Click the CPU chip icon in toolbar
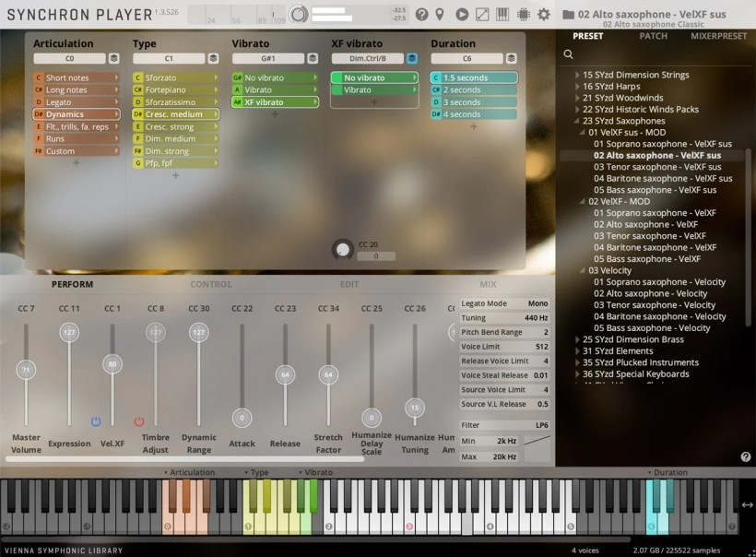Viewport: 756px width, 557px height. [524, 15]
